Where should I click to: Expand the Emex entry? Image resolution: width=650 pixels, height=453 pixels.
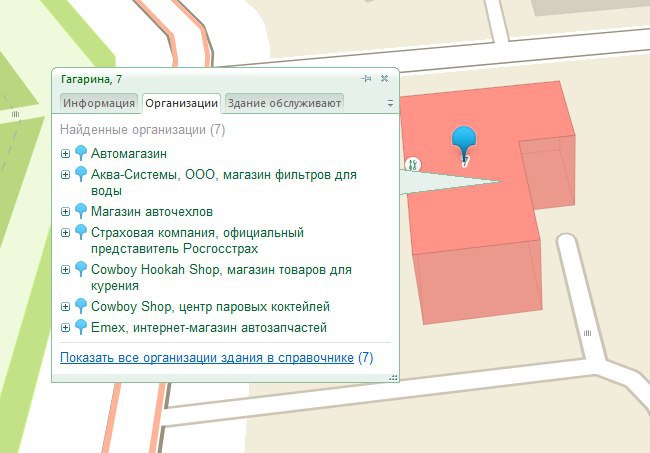(65, 328)
